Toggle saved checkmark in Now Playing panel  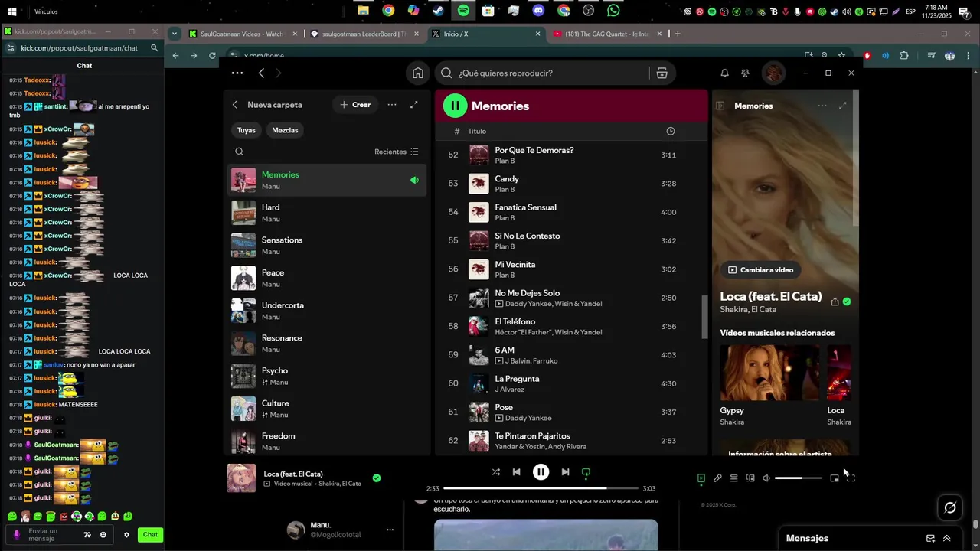(847, 302)
